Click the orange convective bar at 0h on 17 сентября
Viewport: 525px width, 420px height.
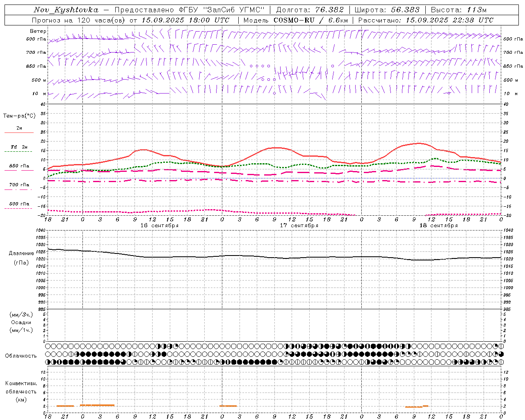(x=228, y=406)
